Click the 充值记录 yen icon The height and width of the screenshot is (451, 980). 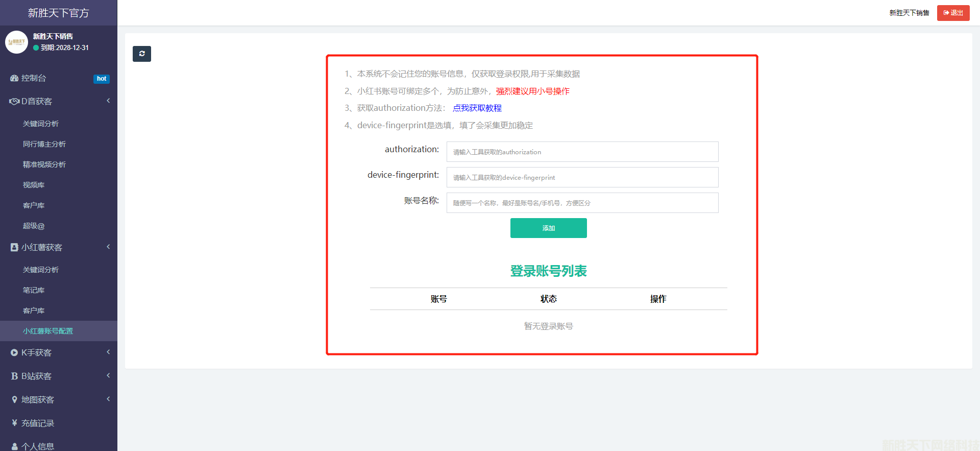[x=14, y=423]
